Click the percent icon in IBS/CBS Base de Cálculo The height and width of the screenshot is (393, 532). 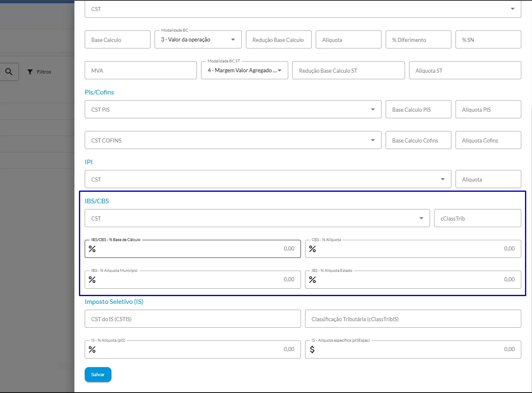pyautogui.click(x=92, y=249)
